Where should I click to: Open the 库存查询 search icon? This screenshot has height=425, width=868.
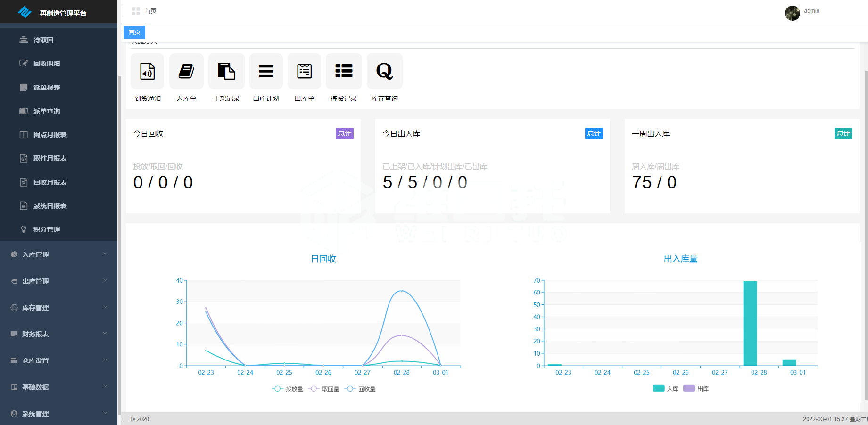click(384, 72)
